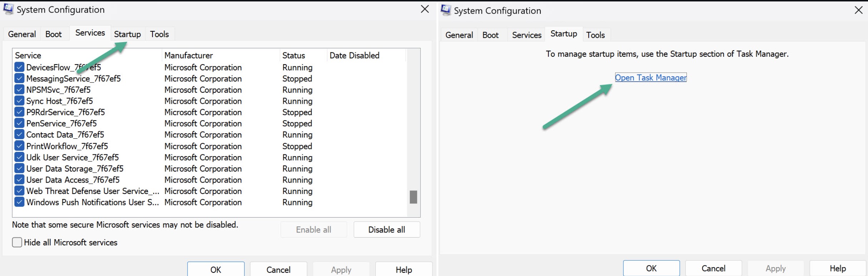The width and height of the screenshot is (868, 276).
Task: Open the Boot tab in left window
Action: tap(54, 34)
